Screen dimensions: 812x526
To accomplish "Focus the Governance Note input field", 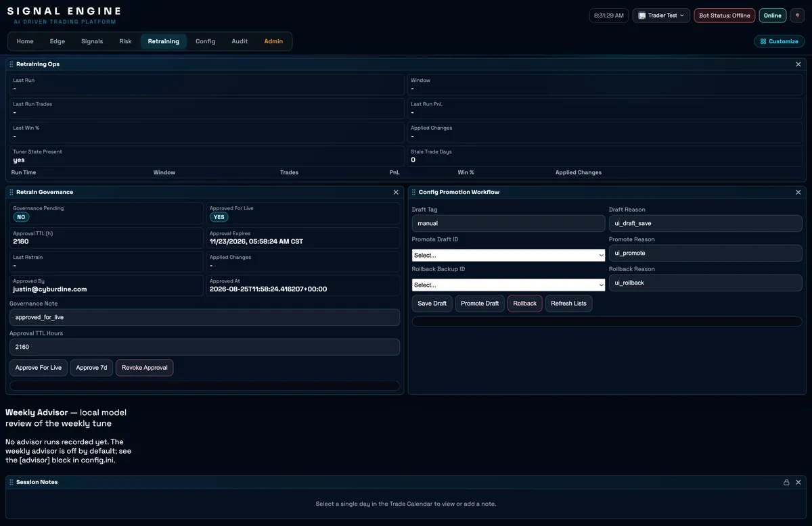I will pyautogui.click(x=204, y=317).
